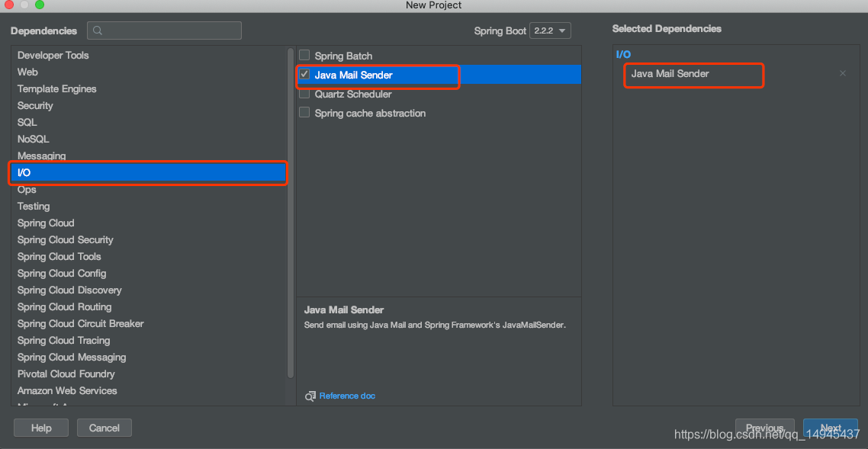The width and height of the screenshot is (868, 449).
Task: Go back with the Previous button
Action: [764, 428]
